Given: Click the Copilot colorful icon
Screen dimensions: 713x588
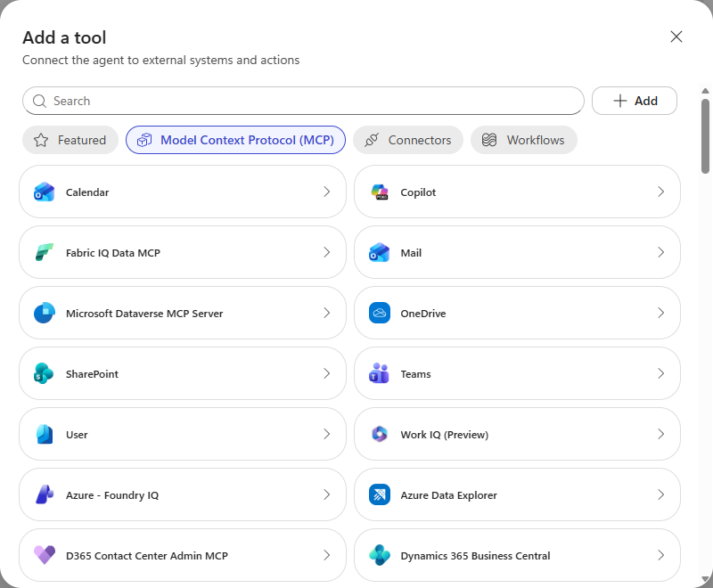Looking at the screenshot, I should (x=380, y=192).
